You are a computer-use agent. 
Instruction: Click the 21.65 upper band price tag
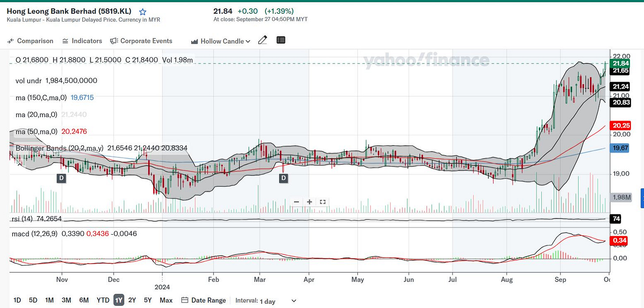(619, 71)
